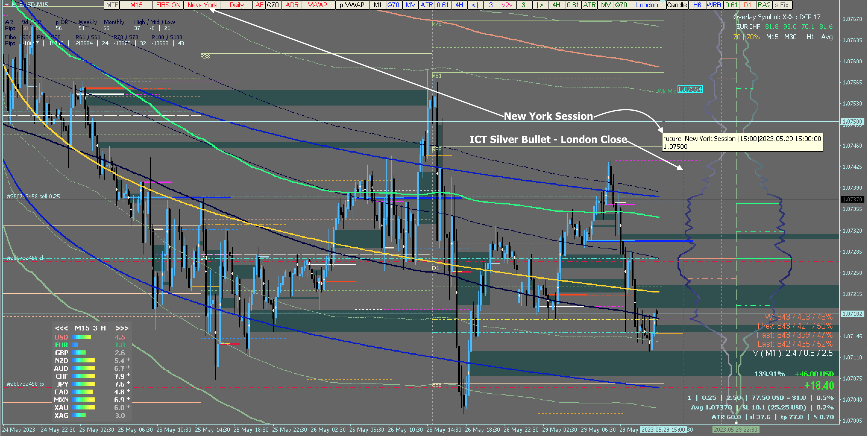Click the MTF button in top toolbar
Image resolution: width=868 pixels, height=436 pixels.
(112, 5)
